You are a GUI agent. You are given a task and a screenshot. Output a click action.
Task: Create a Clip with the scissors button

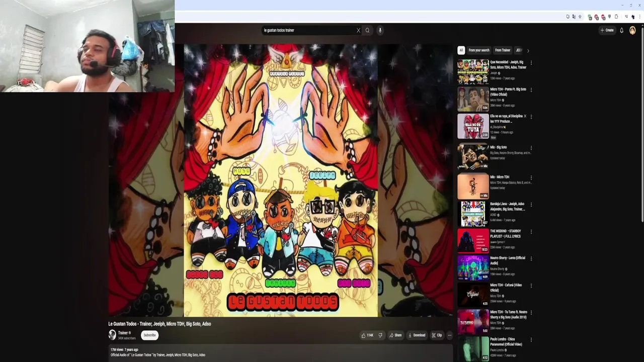tap(437, 335)
